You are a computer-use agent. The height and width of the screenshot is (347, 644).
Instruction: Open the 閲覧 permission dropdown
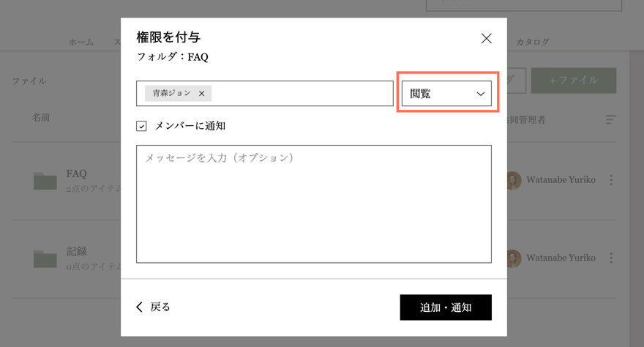tap(446, 94)
